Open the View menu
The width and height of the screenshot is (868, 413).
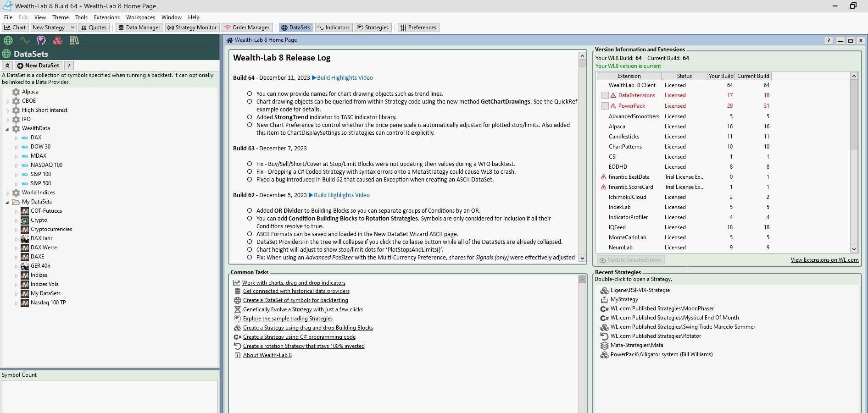pyautogui.click(x=40, y=17)
